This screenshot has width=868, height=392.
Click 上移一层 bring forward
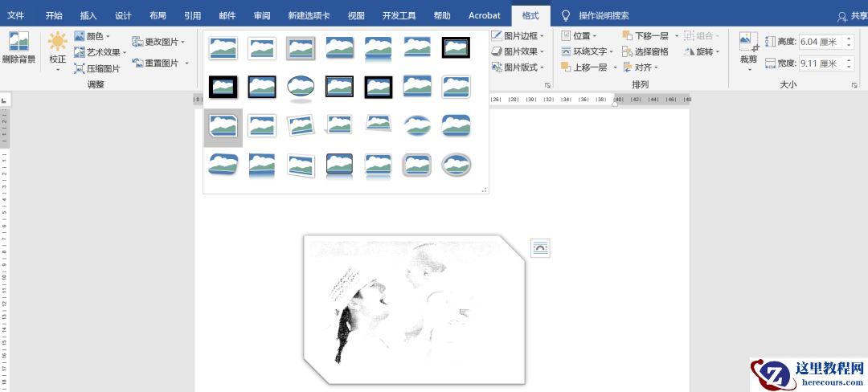pyautogui.click(x=584, y=67)
